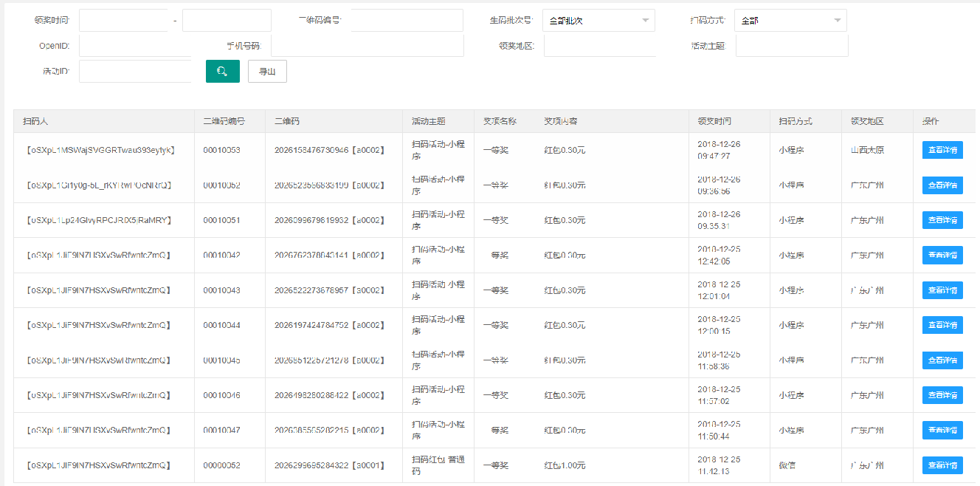Click the 导出 export button
This screenshot has width=980, height=486.
pyautogui.click(x=267, y=71)
